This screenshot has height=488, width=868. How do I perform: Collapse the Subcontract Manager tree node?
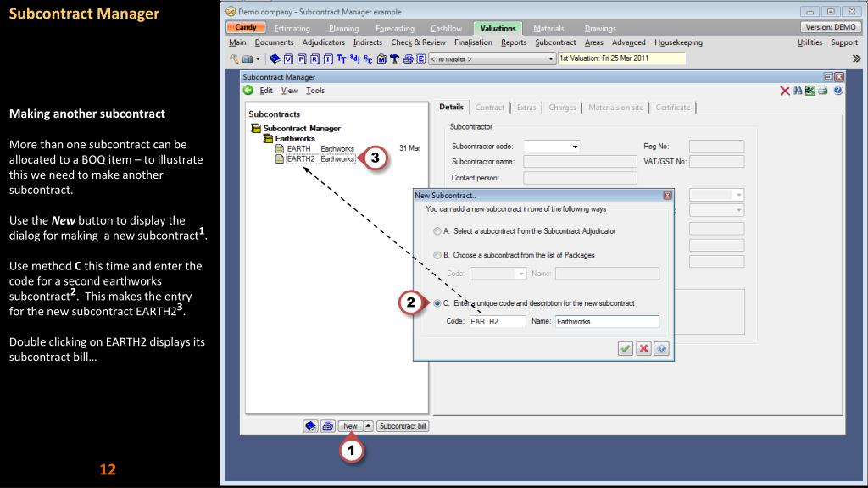click(256, 129)
